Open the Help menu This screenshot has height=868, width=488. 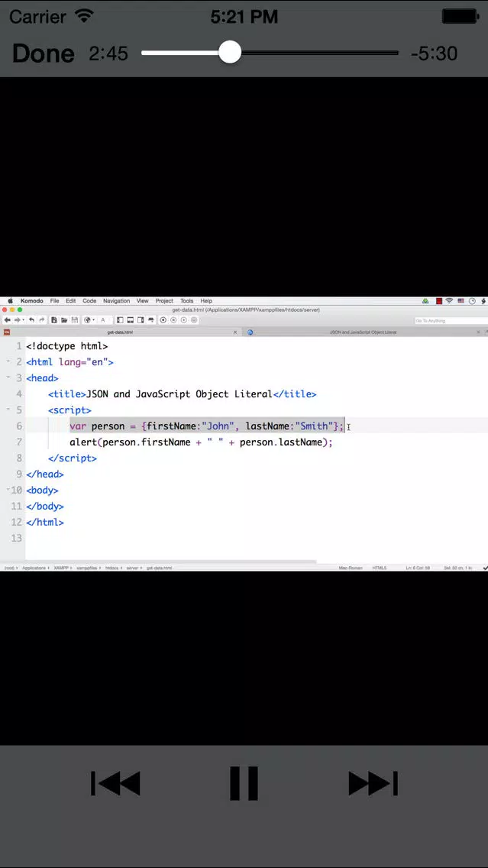206,301
